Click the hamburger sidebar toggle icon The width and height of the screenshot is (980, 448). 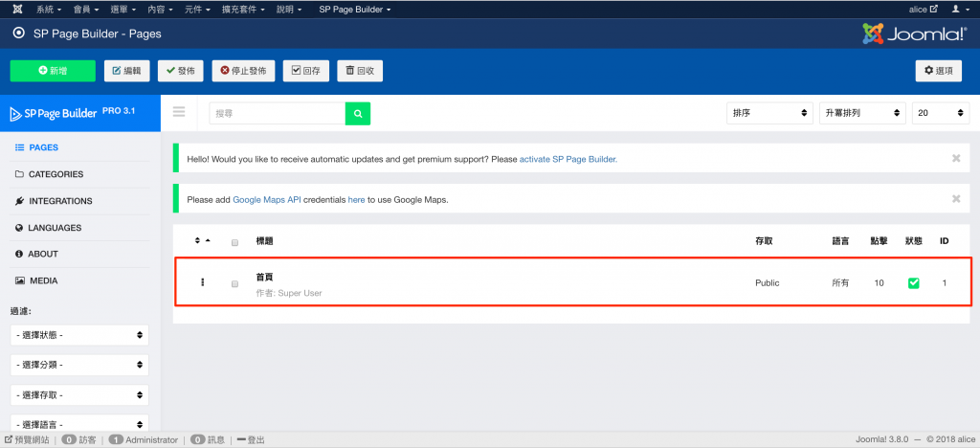click(x=178, y=112)
